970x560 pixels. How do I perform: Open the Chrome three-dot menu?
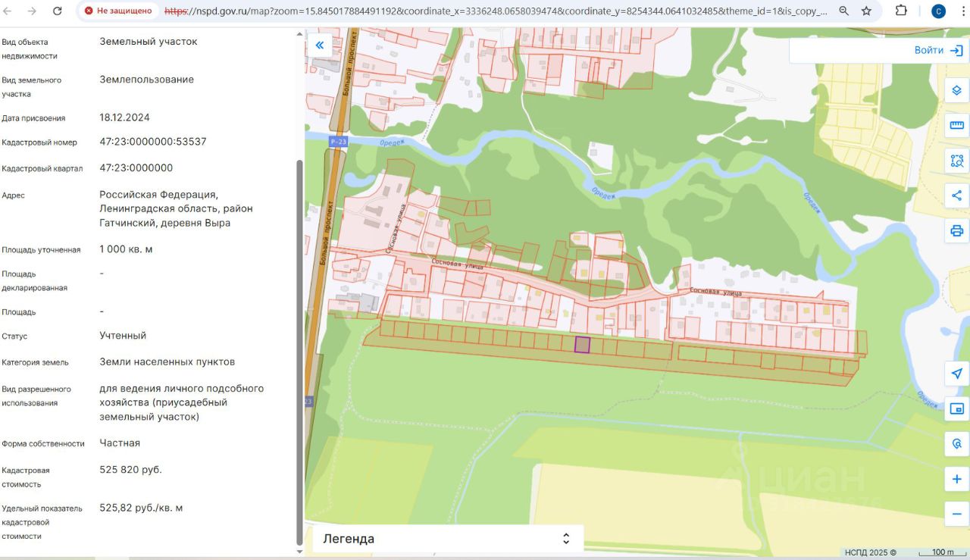tap(962, 11)
